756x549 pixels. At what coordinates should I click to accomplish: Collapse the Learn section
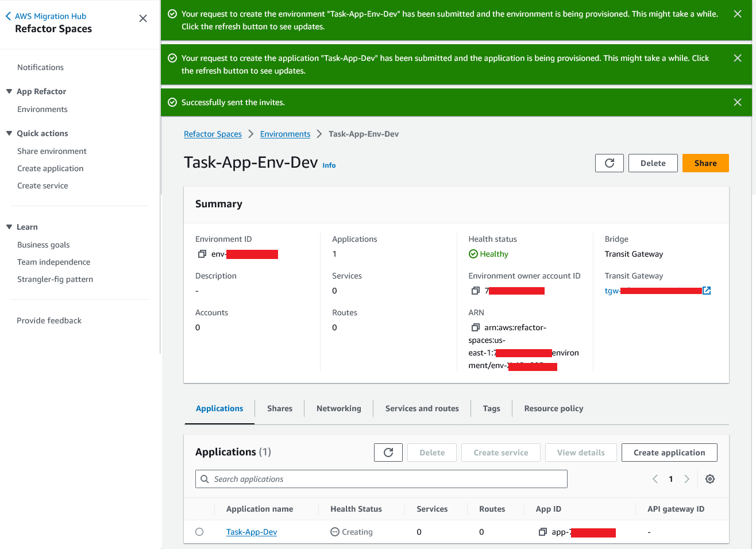pyautogui.click(x=9, y=227)
